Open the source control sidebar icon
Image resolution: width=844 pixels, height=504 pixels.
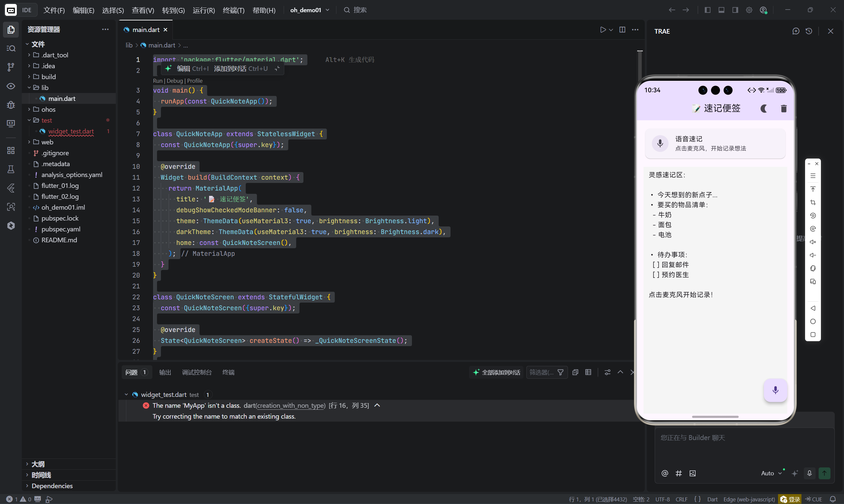pos(11,67)
